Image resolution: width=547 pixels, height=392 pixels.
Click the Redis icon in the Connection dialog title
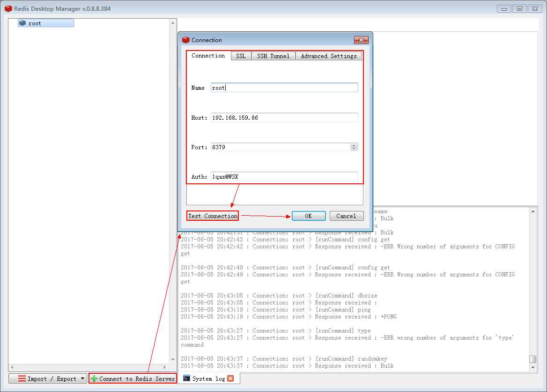click(x=186, y=40)
